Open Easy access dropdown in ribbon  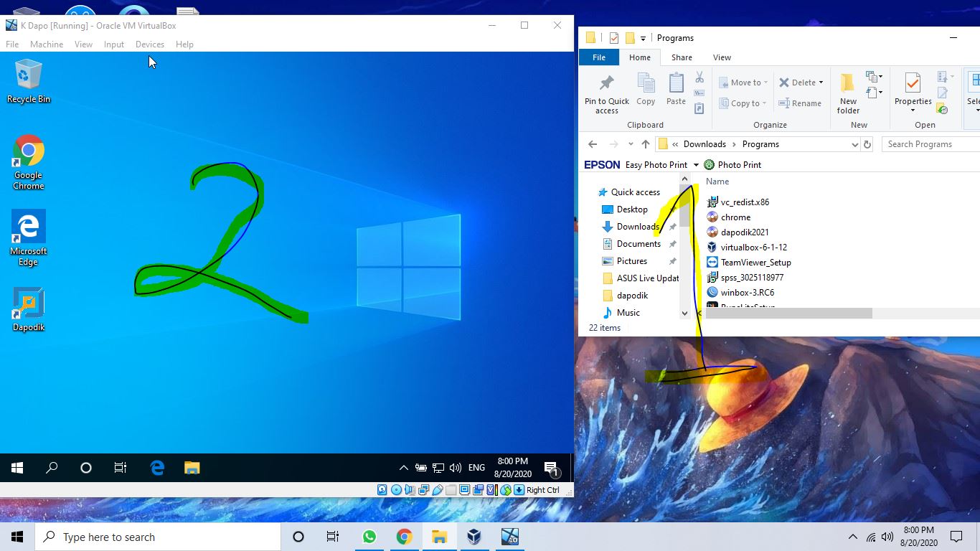pyautogui.click(x=874, y=93)
